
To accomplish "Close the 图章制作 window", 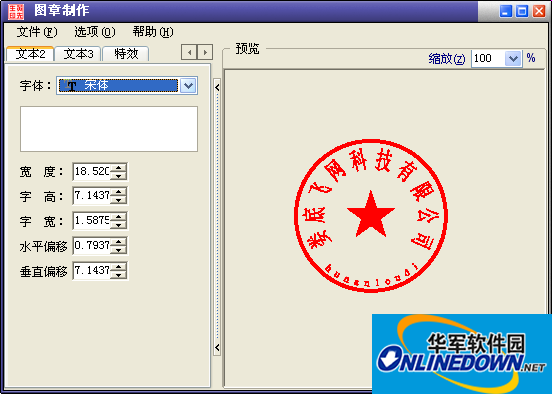I will pyautogui.click(x=539, y=11).
